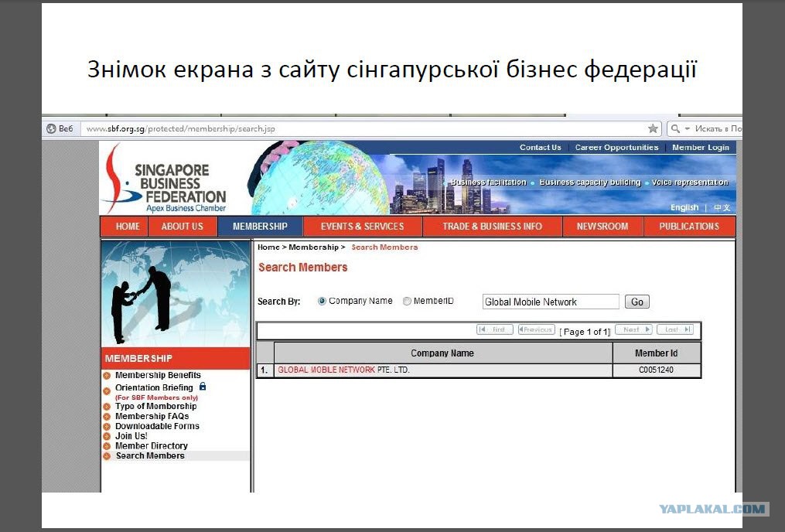Click the orange bullet beside Join Us!

(107, 436)
